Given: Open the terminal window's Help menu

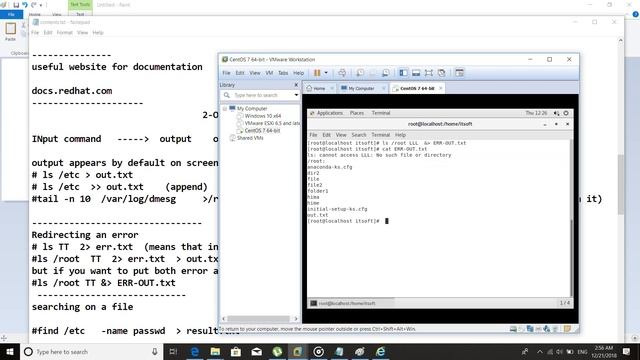Looking at the screenshot, I should click(400, 135).
